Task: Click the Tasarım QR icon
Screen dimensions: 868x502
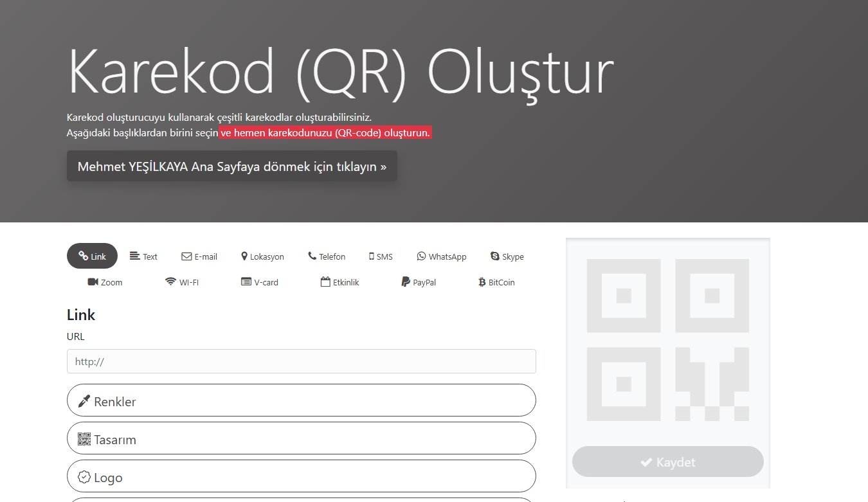Action: pyautogui.click(x=84, y=439)
